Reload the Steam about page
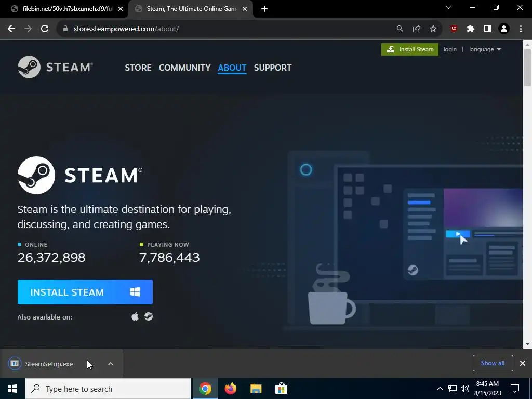 click(x=45, y=29)
